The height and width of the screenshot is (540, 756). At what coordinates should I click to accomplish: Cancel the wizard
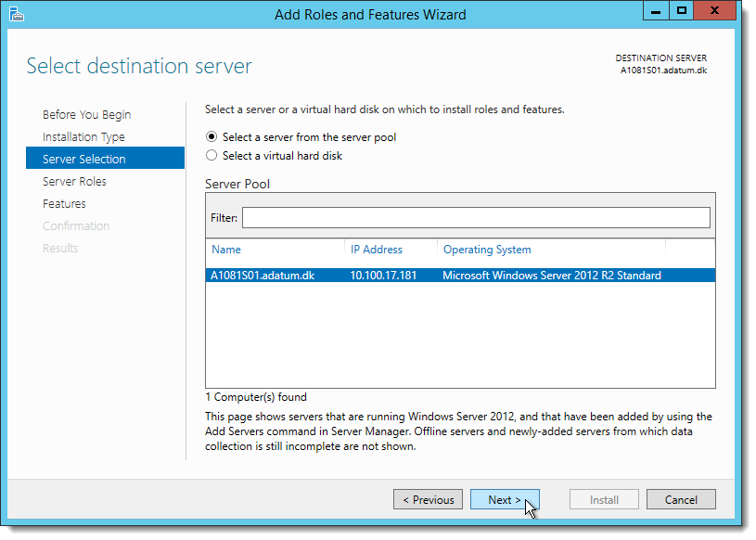click(x=681, y=499)
